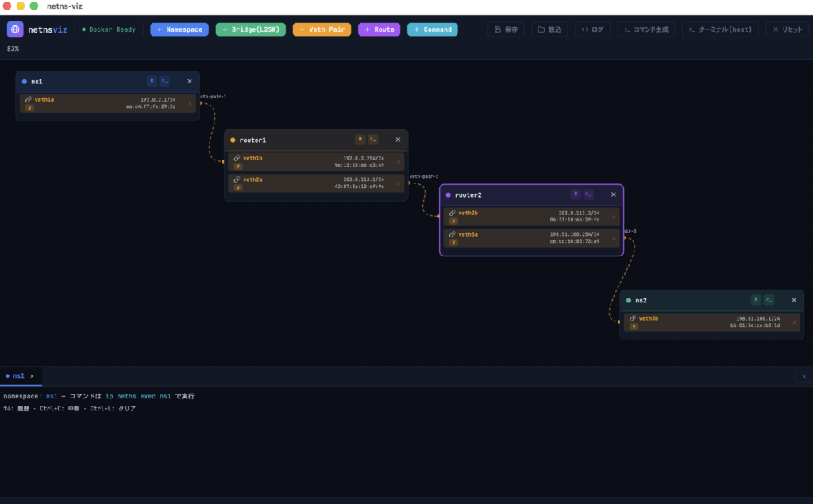Close the ns1 terminal tab

[x=32, y=376]
